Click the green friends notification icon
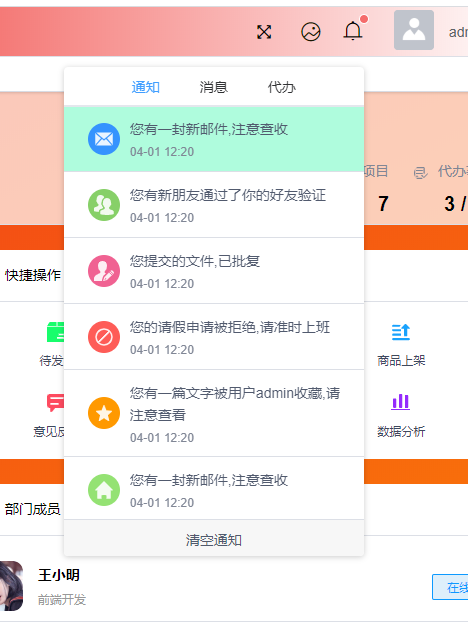Screen dimensions: 468x622 104,205
